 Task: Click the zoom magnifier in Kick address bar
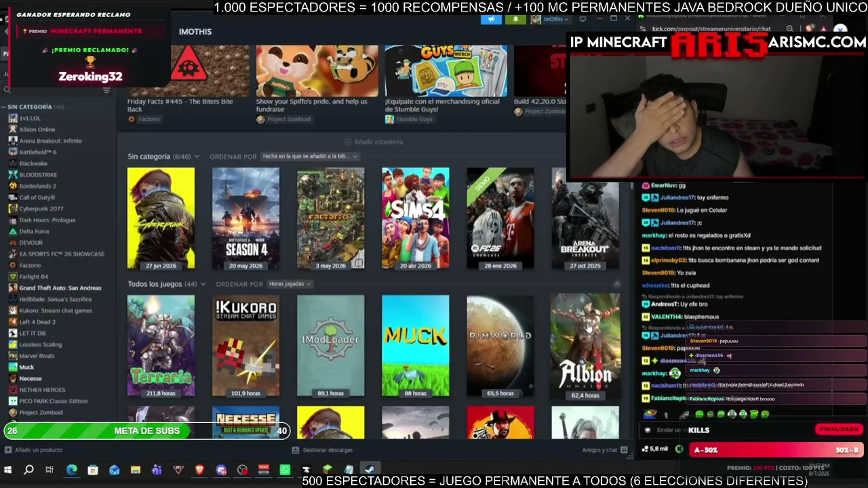(x=790, y=28)
